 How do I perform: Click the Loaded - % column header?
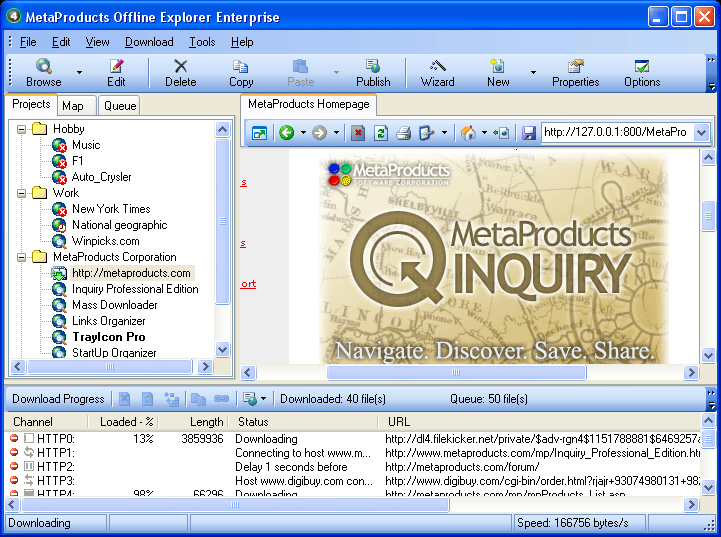point(123,422)
